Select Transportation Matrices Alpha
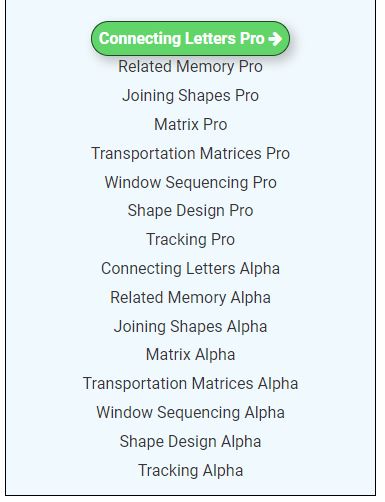 190,384
